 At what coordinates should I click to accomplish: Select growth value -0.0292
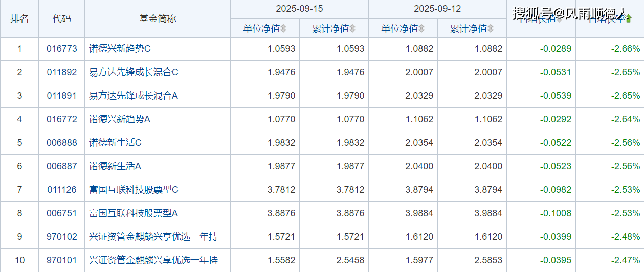556,119
